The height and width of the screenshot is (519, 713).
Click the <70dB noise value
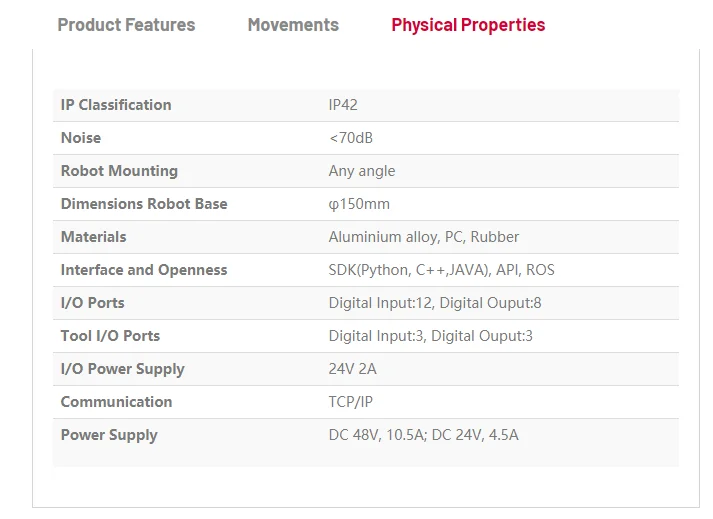coord(351,138)
